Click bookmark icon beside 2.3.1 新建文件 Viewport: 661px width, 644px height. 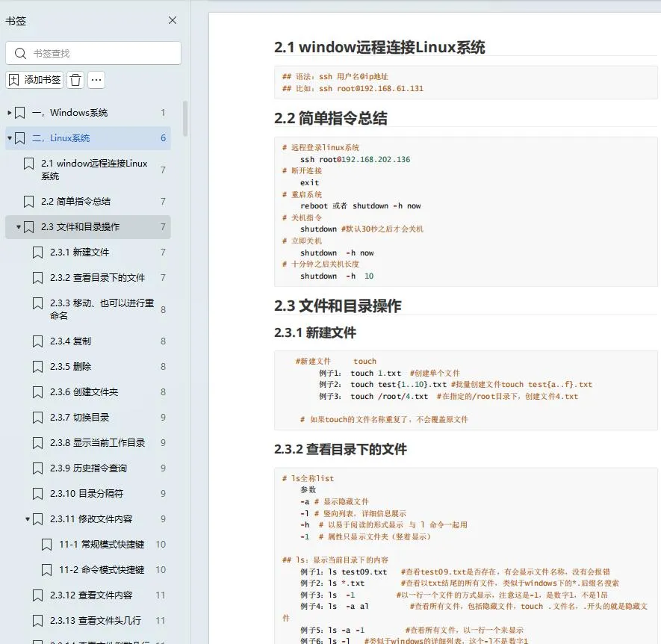click(37, 253)
